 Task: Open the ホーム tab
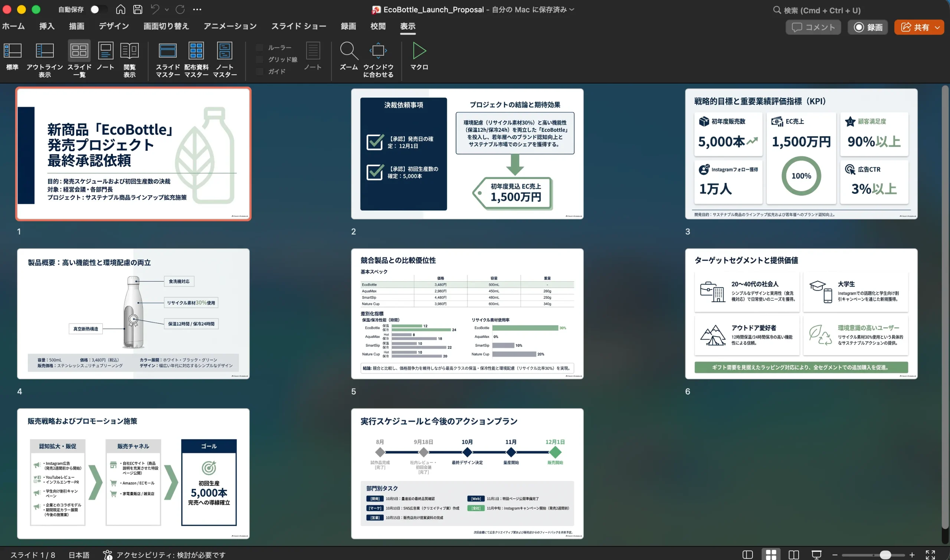pyautogui.click(x=13, y=26)
